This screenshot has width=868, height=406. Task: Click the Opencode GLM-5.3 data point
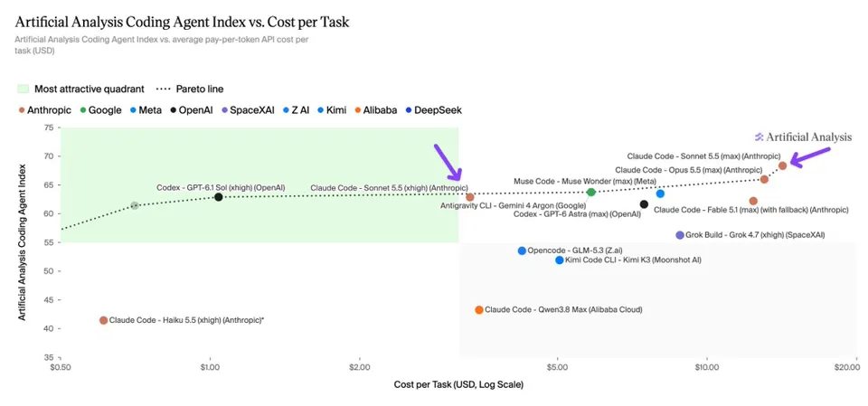[522, 250]
